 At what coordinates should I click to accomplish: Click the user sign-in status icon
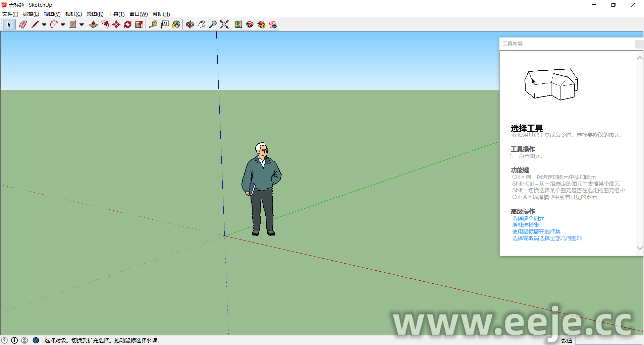click(24, 340)
